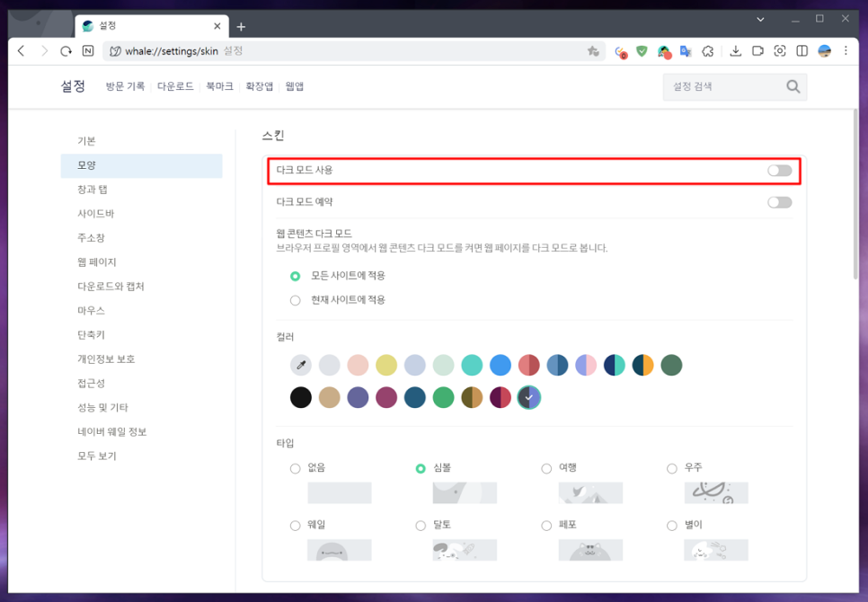Select the 없음 type radio
The height and width of the screenshot is (602, 868).
click(295, 469)
